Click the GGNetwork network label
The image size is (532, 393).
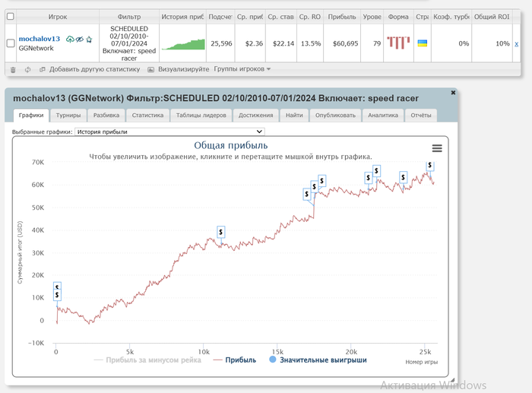click(36, 48)
